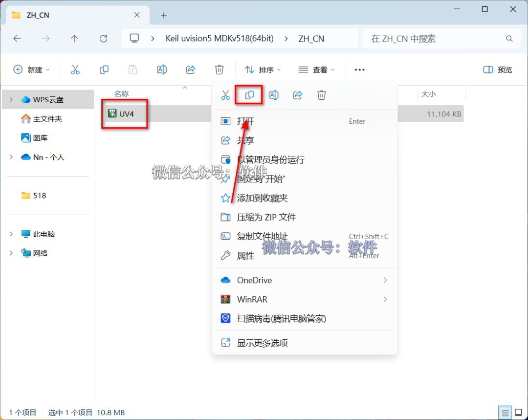Viewport: 528px width, 420px height.
Task: Expand the WPS云盘 tree node
Action: (11, 99)
